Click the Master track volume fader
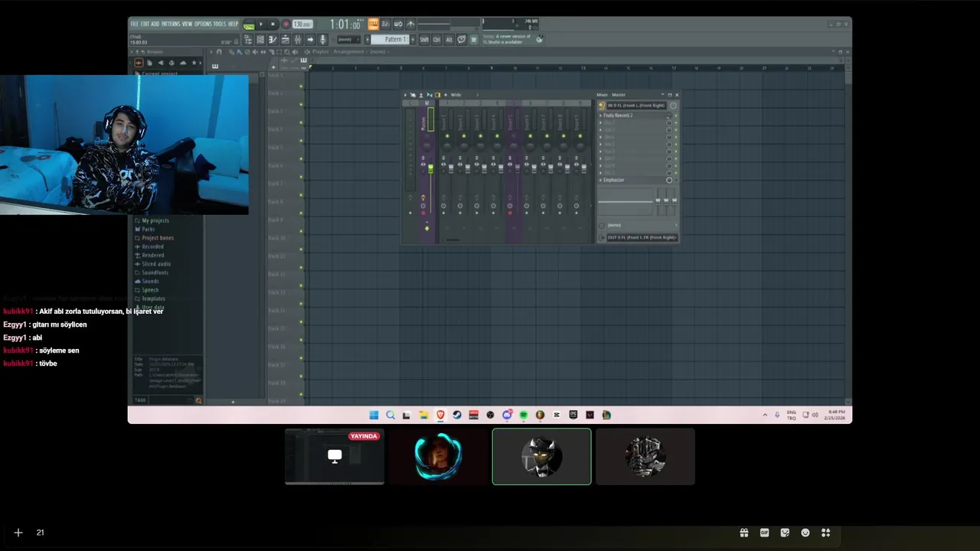 pos(431,168)
